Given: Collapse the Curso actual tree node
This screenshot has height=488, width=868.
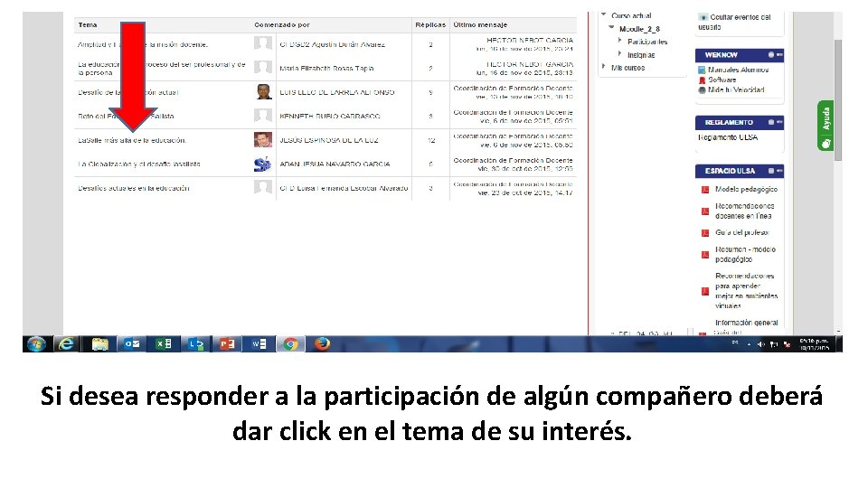Looking at the screenshot, I should coord(604,15).
